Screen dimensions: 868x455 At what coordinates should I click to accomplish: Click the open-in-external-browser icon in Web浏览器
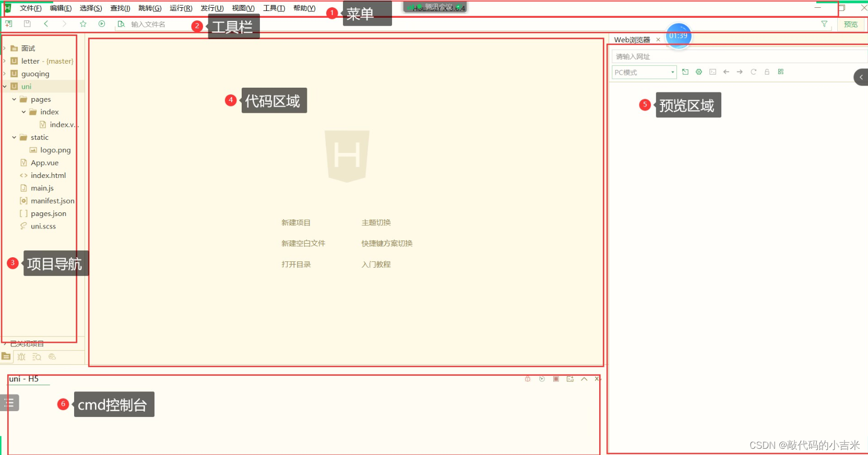[685, 72]
